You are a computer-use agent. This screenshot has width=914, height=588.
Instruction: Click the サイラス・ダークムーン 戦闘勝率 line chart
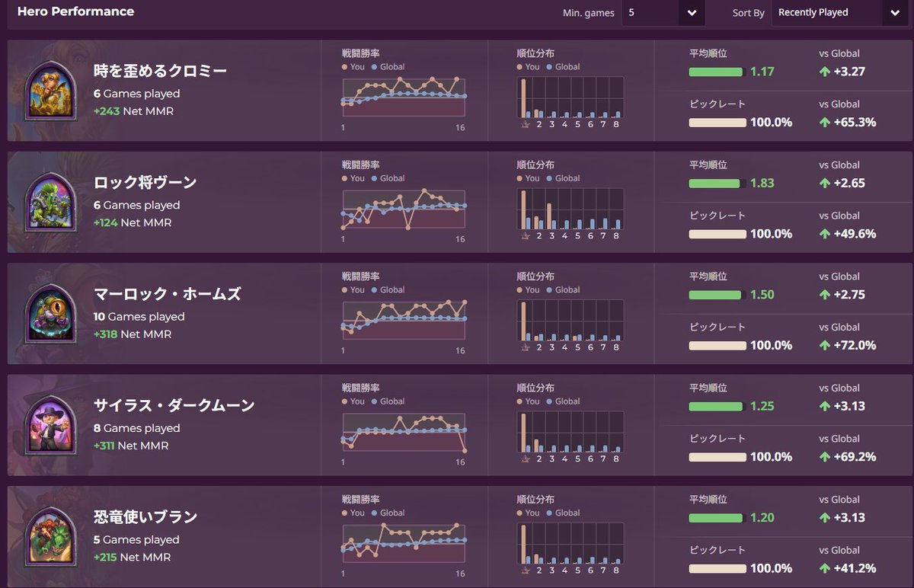(404, 433)
